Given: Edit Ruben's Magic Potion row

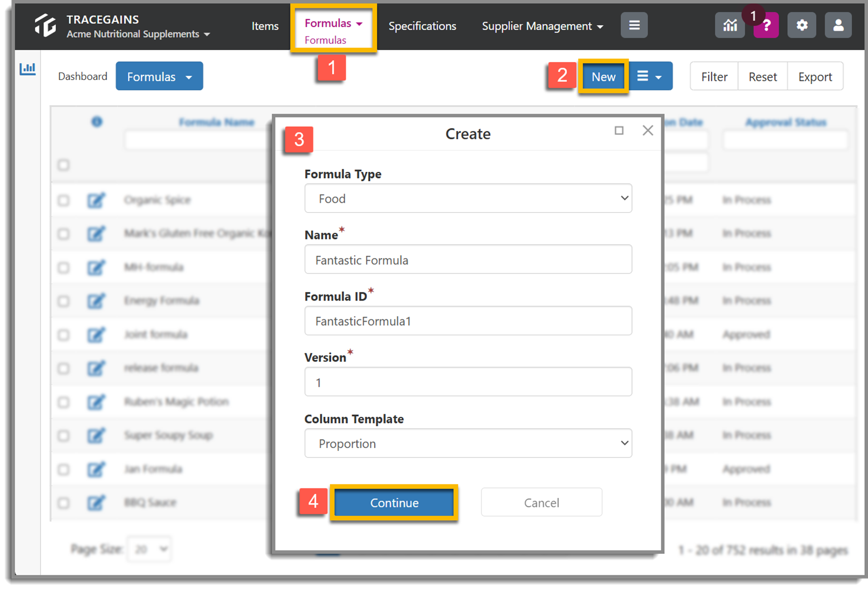Looking at the screenshot, I should (x=96, y=402).
